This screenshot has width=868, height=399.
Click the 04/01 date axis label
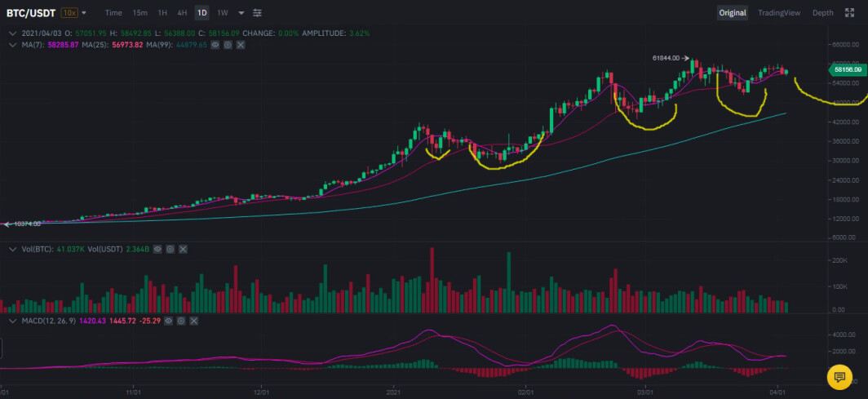[x=777, y=392]
